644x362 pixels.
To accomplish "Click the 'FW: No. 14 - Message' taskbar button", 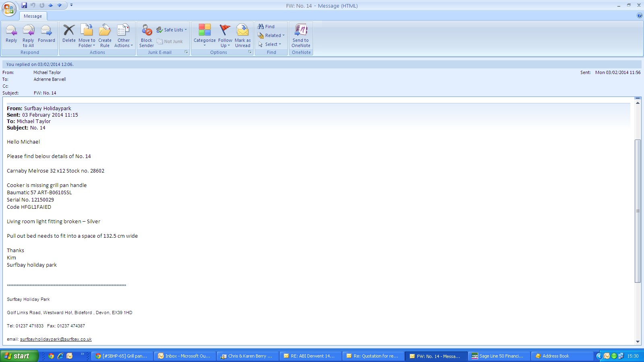I will [x=436, y=356].
